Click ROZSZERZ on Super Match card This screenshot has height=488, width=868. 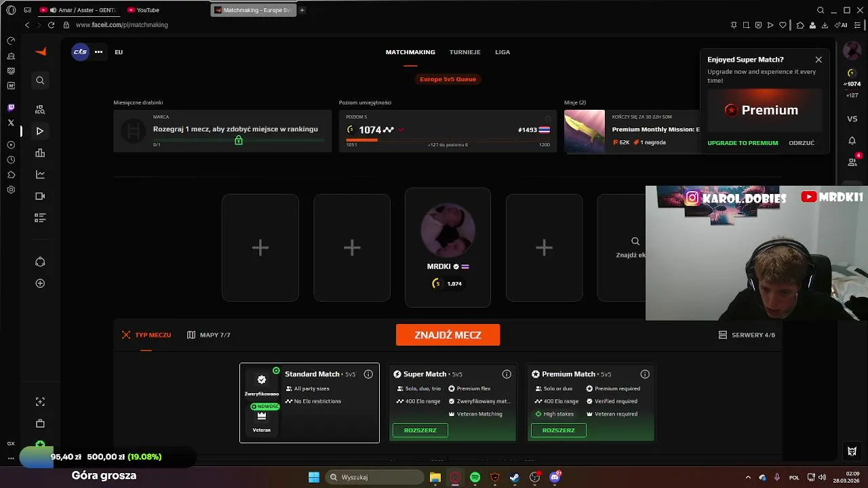point(420,430)
